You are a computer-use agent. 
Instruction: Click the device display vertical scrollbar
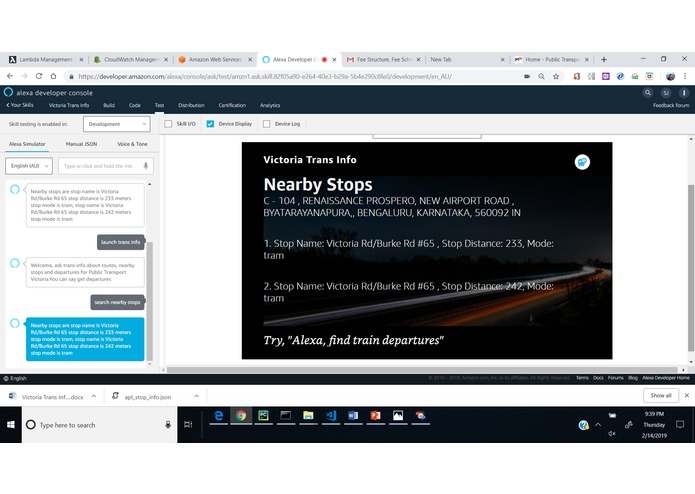[691, 268]
